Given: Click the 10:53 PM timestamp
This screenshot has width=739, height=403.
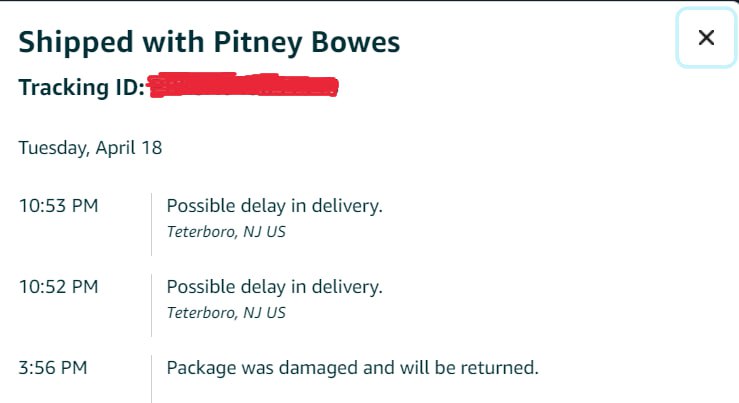Looking at the screenshot, I should click(58, 206).
